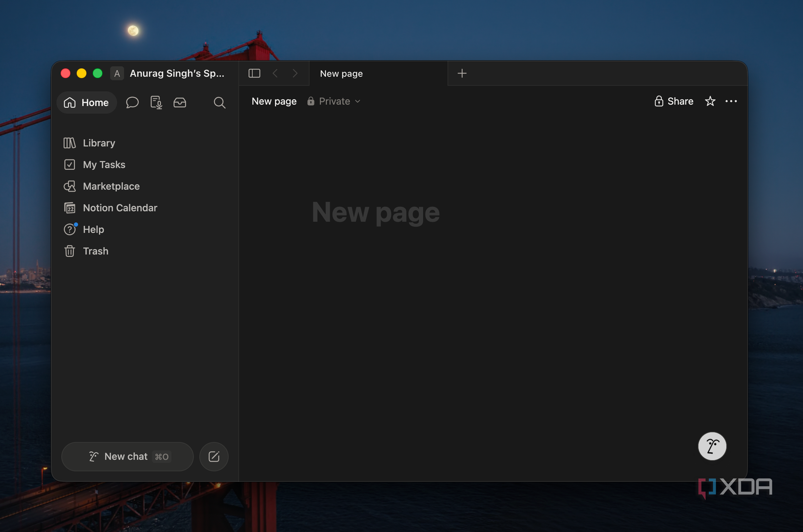Open Library in the sidebar

click(146, 143)
